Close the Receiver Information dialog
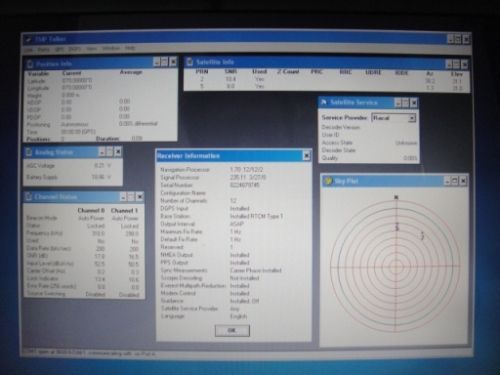 [306, 156]
